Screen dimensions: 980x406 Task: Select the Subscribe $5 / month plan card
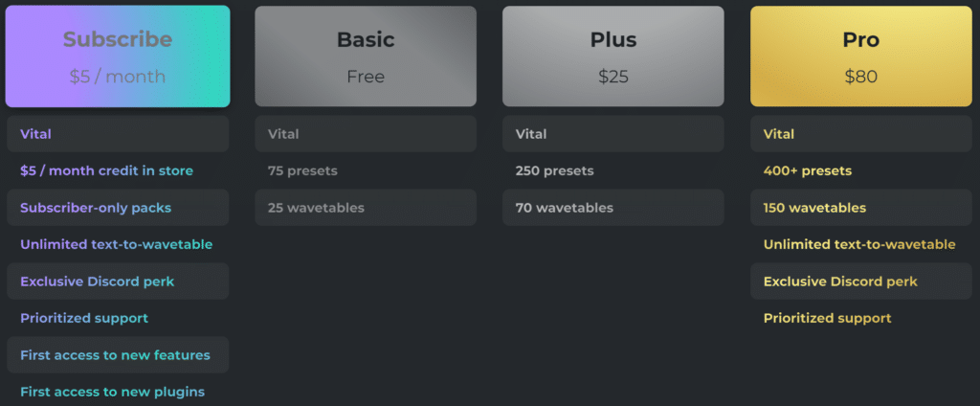pyautogui.click(x=118, y=56)
